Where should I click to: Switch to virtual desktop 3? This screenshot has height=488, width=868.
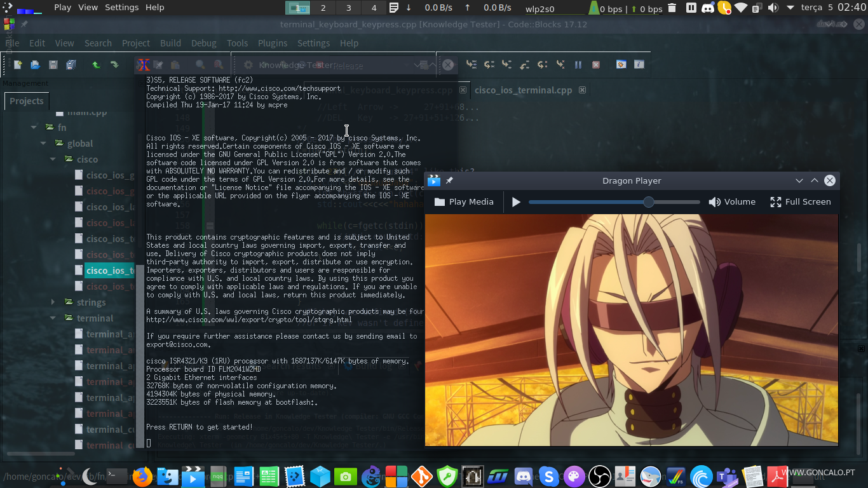point(348,8)
